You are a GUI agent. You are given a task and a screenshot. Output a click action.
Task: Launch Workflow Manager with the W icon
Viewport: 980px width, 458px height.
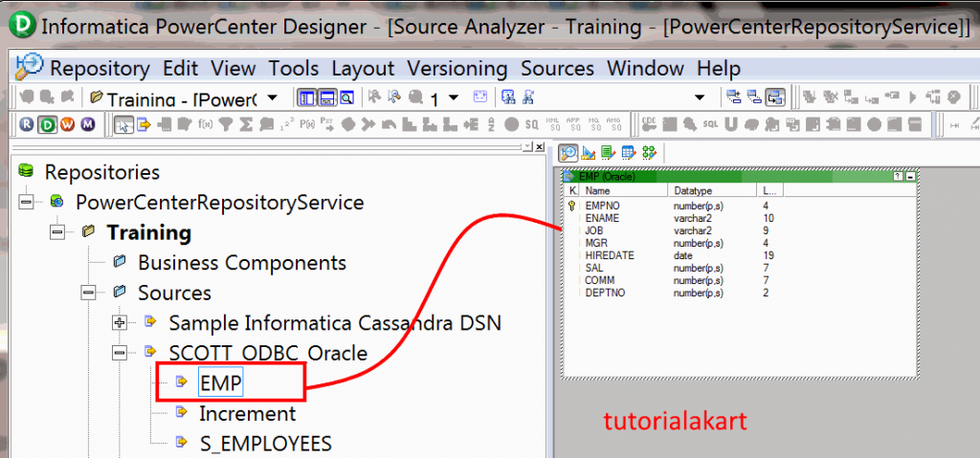click(x=68, y=124)
